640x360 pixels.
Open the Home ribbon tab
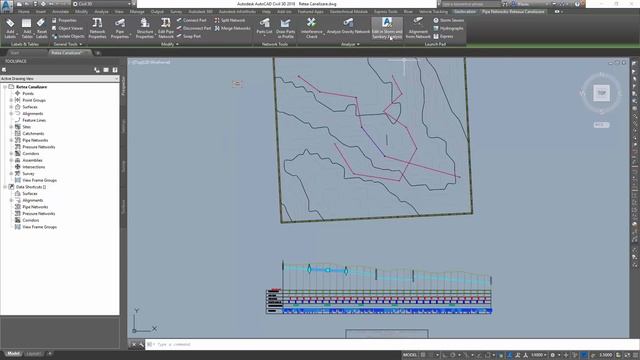click(x=24, y=12)
